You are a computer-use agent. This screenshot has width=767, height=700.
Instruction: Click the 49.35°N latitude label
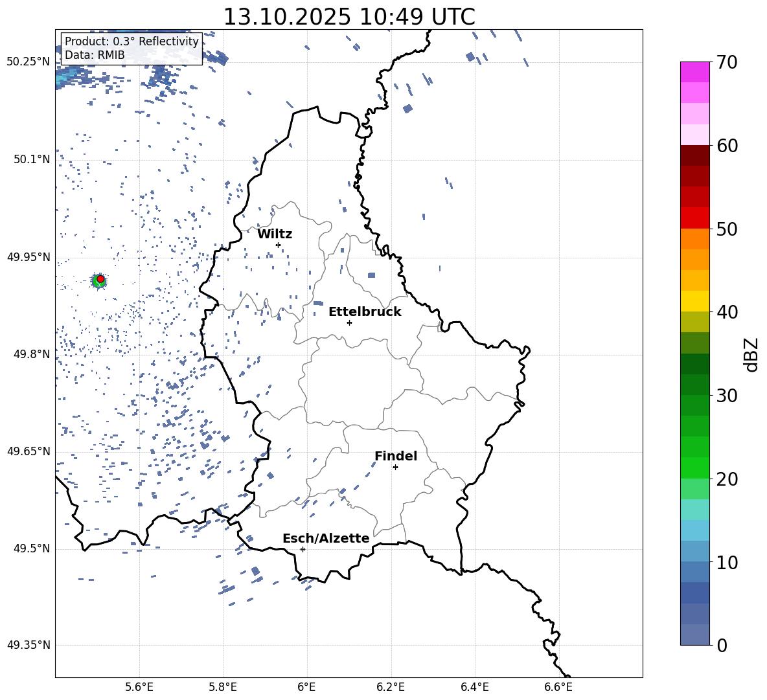pos(29,645)
